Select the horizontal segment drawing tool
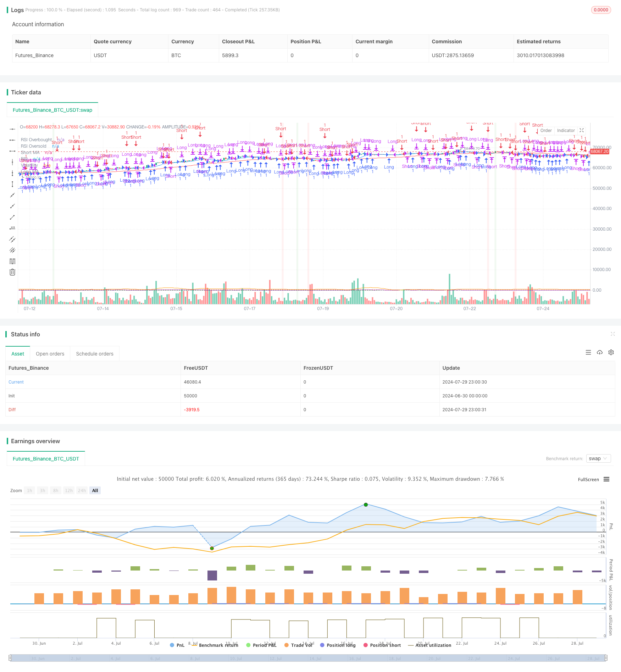This screenshot has width=621, height=672. click(12, 151)
